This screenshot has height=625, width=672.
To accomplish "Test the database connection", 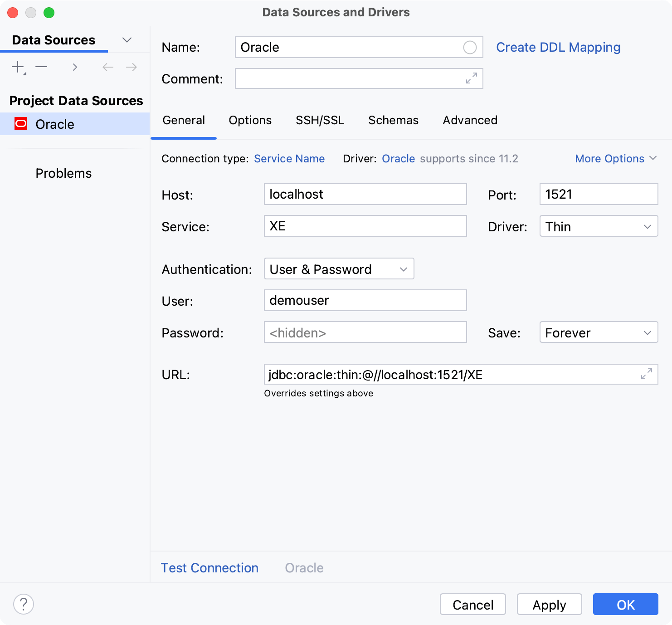I will (209, 567).
